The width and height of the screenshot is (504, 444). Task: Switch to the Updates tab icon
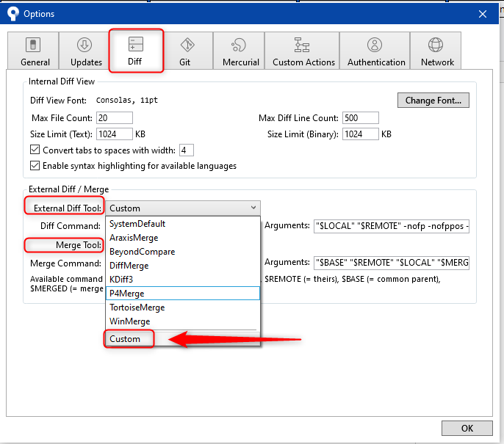[x=84, y=45]
